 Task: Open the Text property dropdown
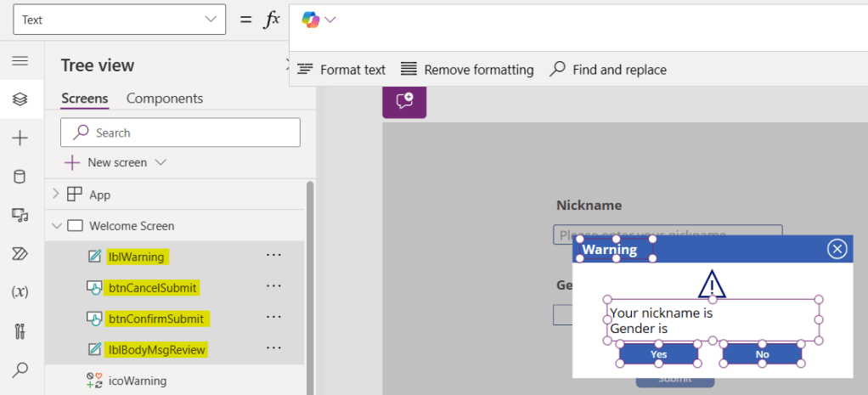click(x=119, y=20)
